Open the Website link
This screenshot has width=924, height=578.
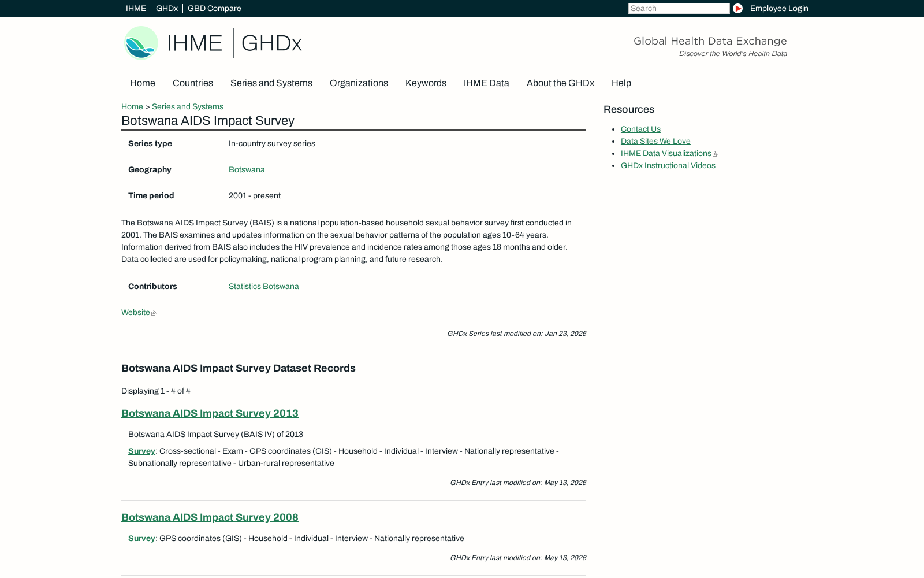[136, 312]
